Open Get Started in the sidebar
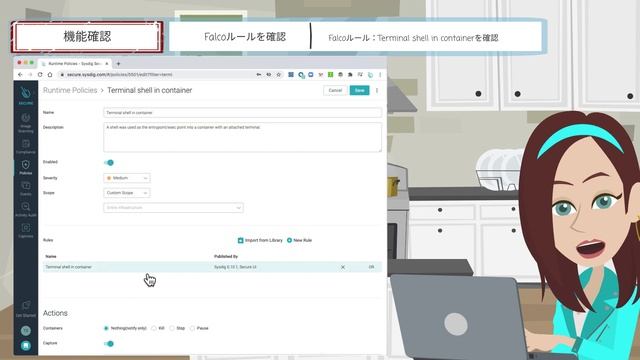640x360 pixels. (26, 309)
